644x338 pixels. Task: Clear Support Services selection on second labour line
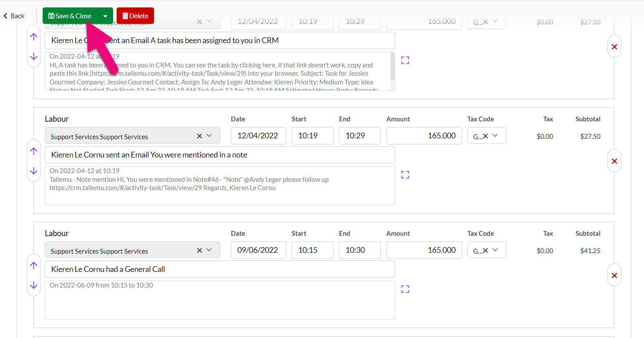199,136
